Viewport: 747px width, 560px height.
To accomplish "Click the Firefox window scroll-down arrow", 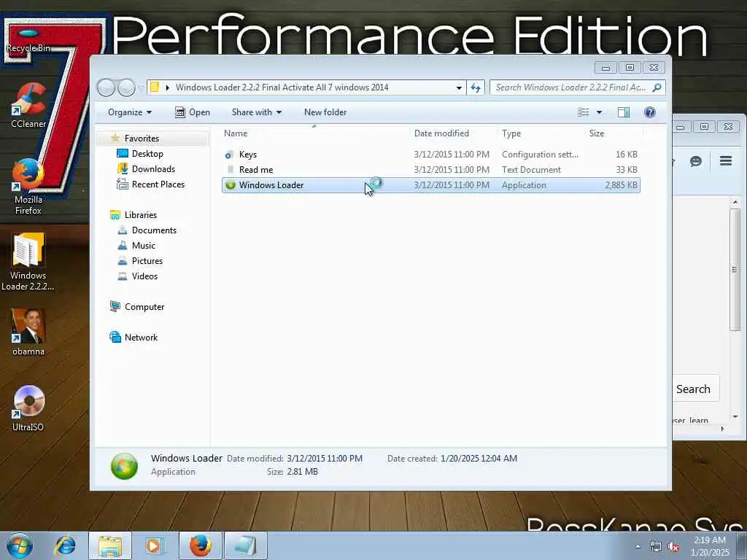I will [x=735, y=416].
